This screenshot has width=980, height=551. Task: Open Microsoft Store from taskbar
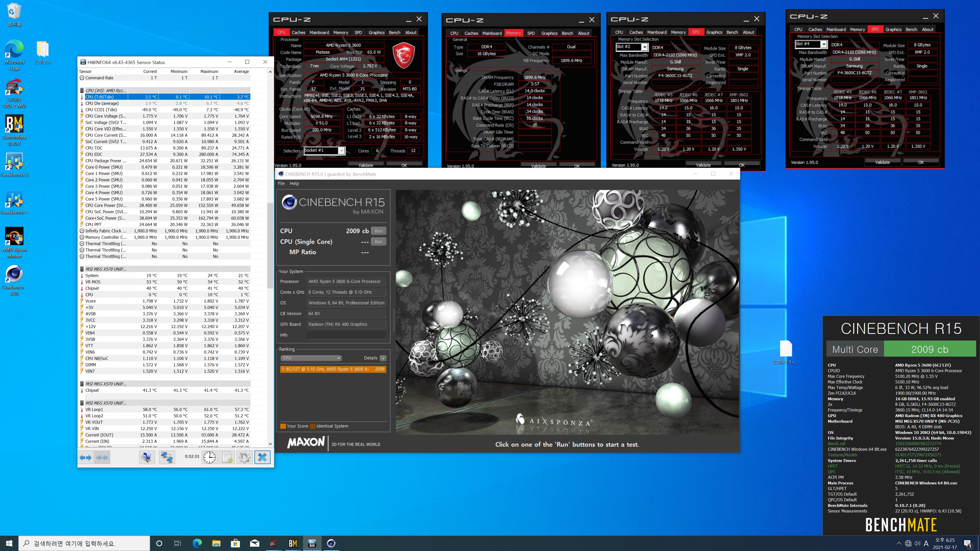[235, 543]
